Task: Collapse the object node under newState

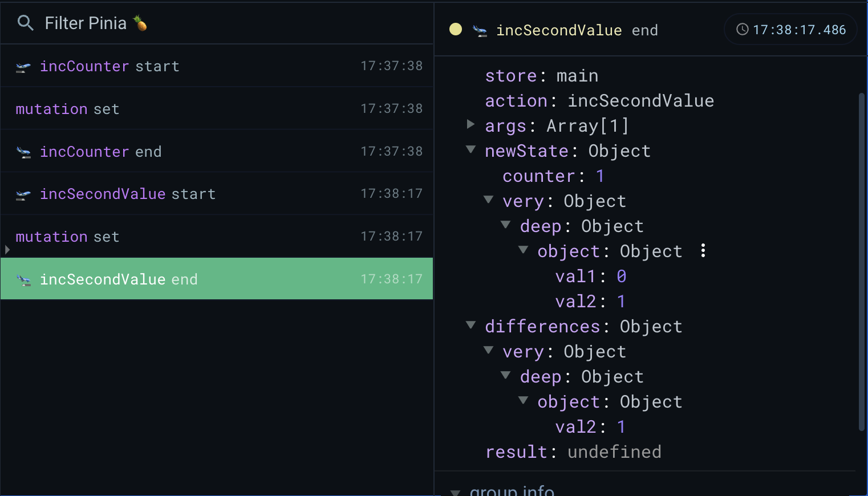Action: [523, 250]
